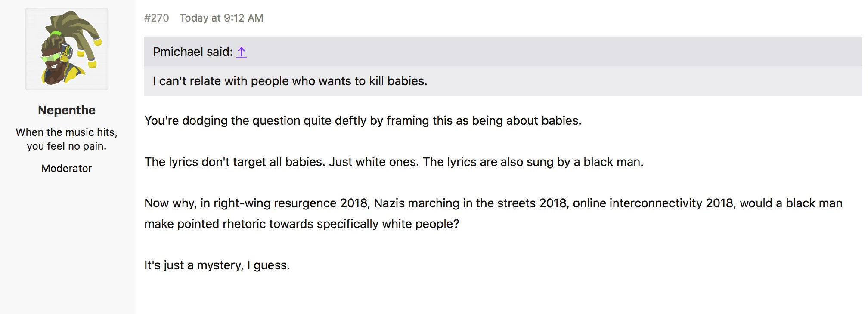Click the second line "you feel no pain."

[x=66, y=146]
